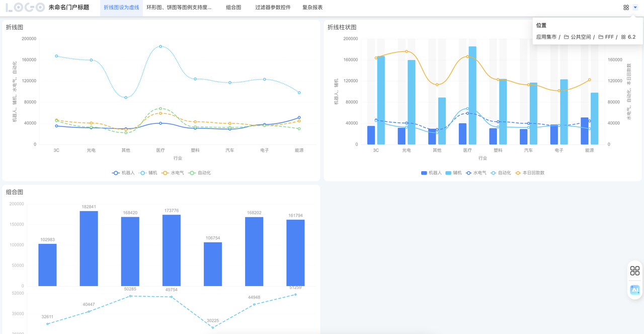Click the 公共空间 folder in location path
The image size is (644, 334).
click(577, 37)
